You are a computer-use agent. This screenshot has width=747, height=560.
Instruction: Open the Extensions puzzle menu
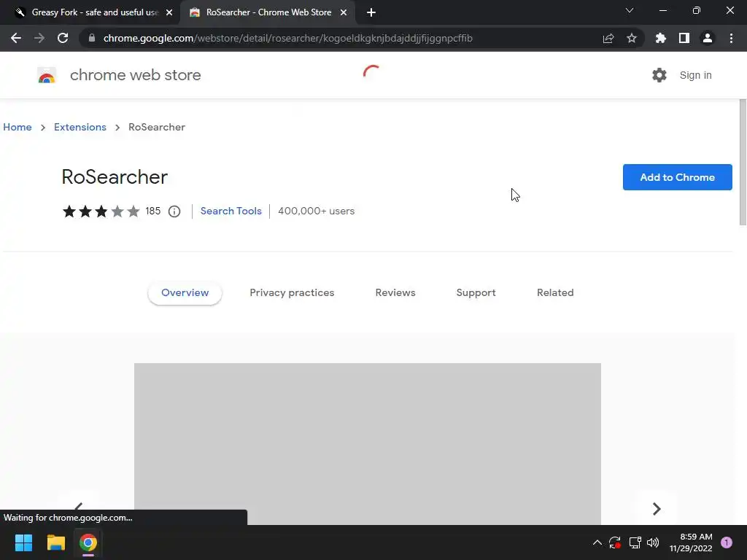(661, 38)
